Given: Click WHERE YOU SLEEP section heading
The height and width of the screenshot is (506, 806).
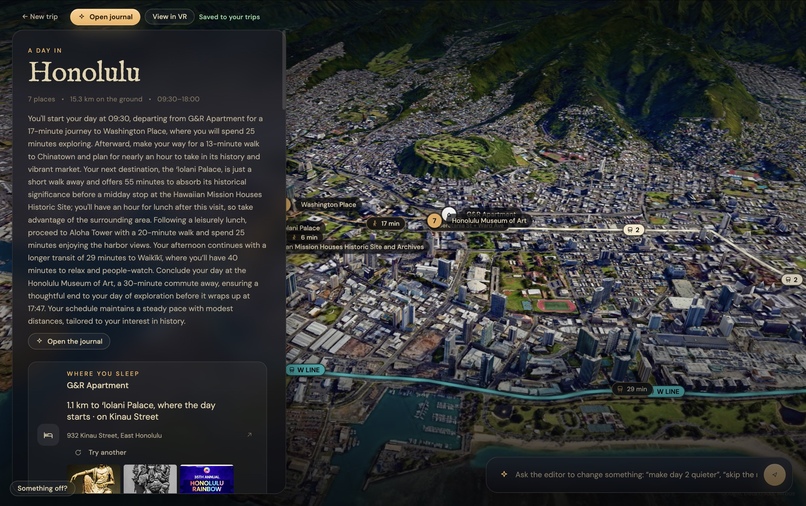Looking at the screenshot, I should pos(103,373).
